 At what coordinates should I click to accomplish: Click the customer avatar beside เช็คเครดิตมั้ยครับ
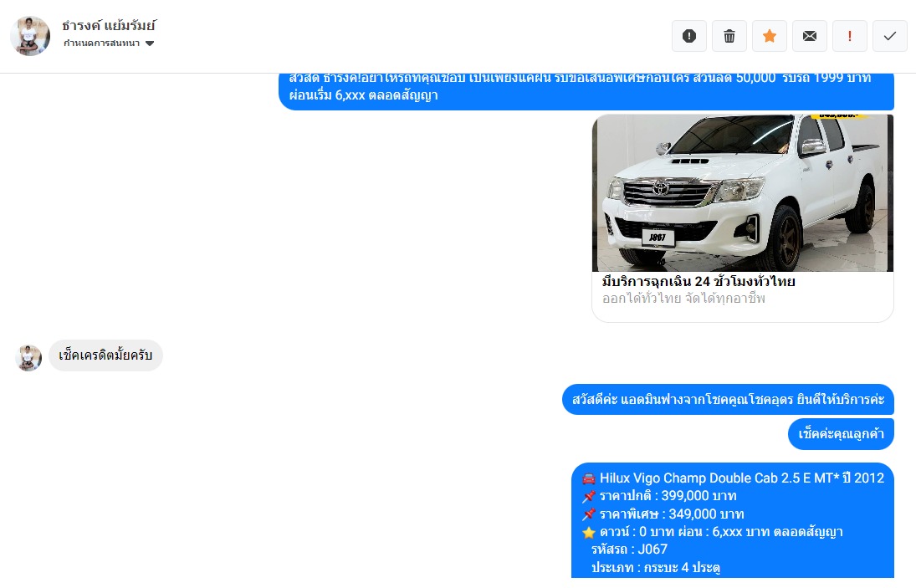tap(28, 357)
